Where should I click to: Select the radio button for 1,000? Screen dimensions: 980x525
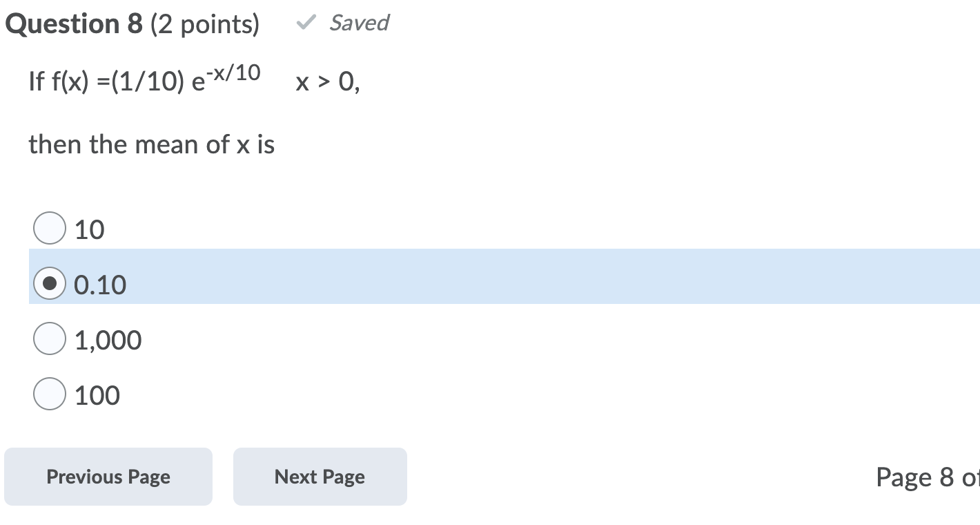[49, 338]
